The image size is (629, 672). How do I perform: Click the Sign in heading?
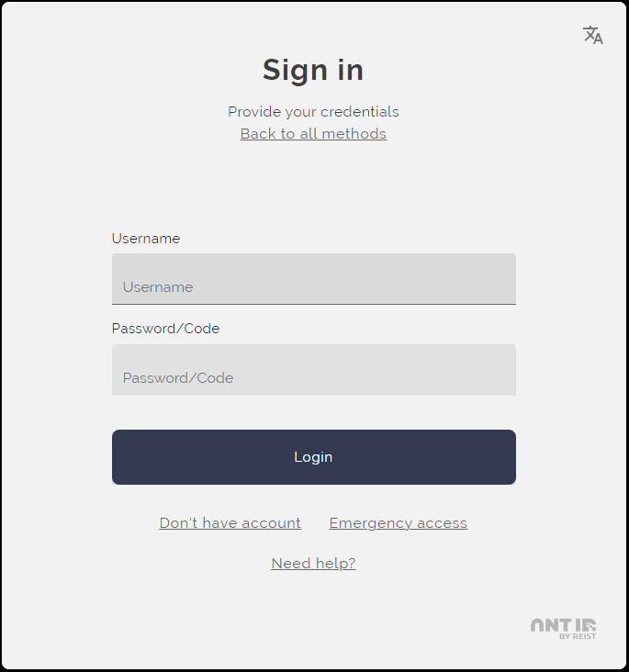(x=313, y=70)
